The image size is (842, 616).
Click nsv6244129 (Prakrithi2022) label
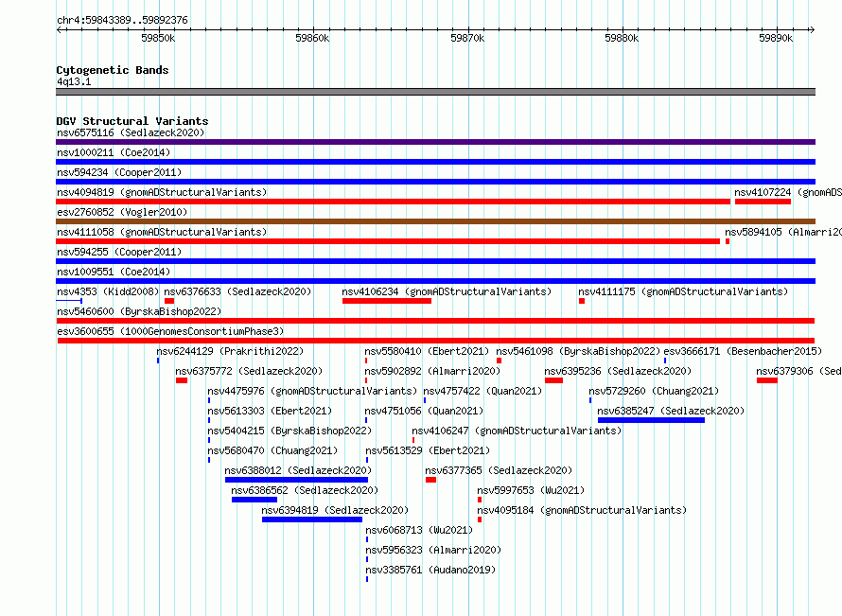tap(230, 351)
